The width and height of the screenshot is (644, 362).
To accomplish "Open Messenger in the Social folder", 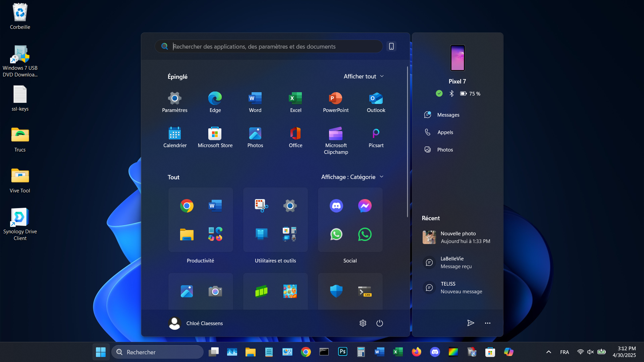I will tap(365, 206).
